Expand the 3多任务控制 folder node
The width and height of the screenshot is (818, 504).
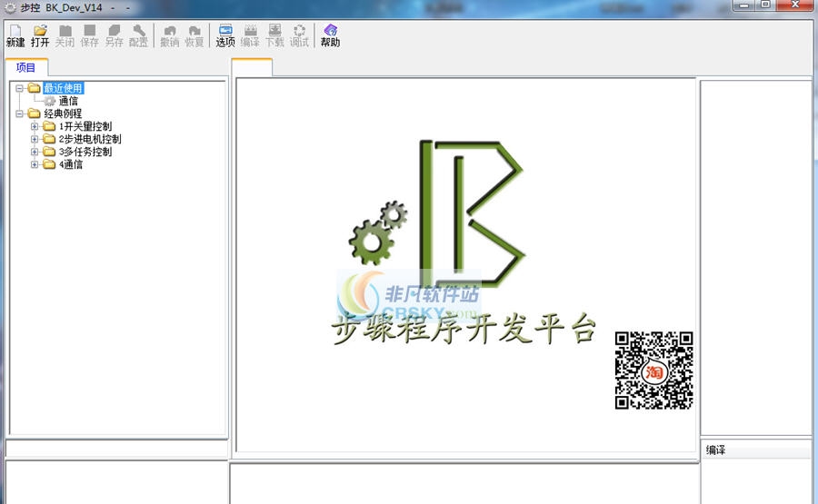tap(35, 152)
